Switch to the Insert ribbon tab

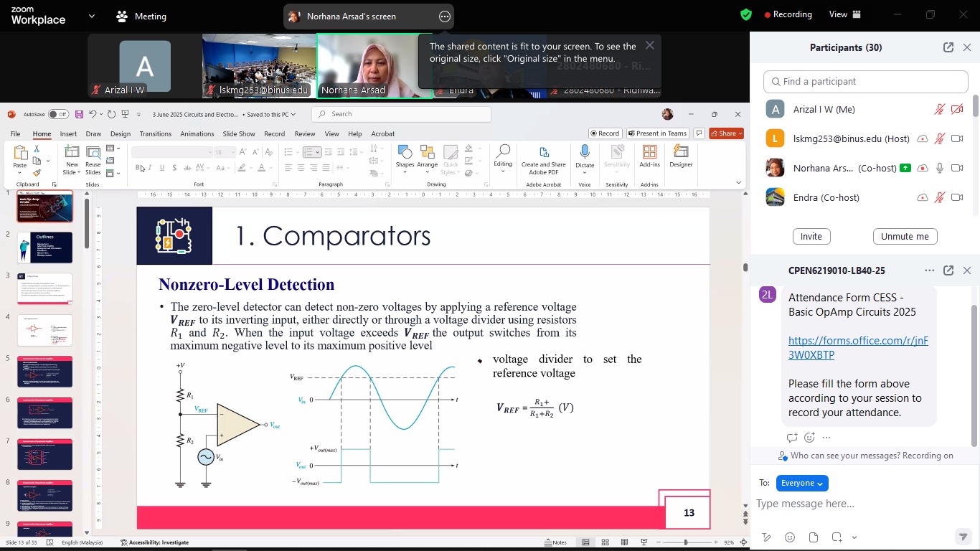(68, 133)
